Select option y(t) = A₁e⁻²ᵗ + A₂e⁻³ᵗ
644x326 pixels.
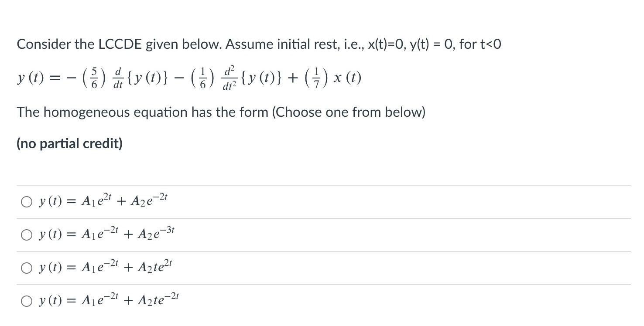(27, 234)
